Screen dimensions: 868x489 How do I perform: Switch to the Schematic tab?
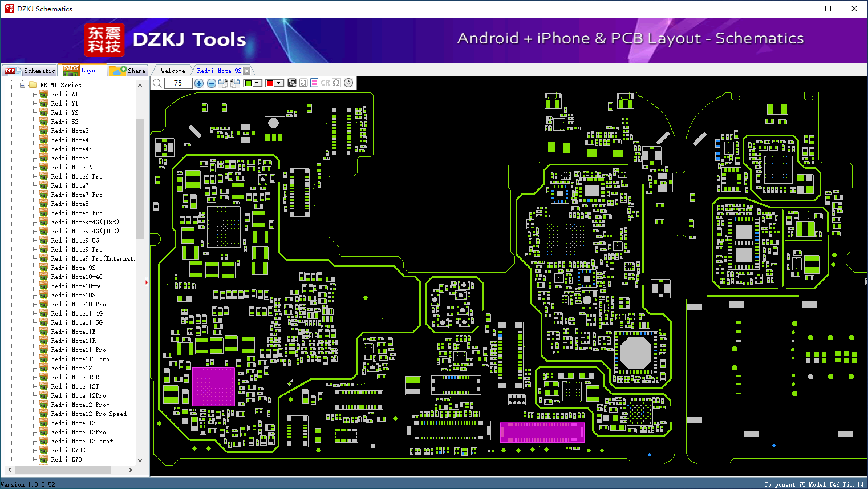tap(30, 71)
